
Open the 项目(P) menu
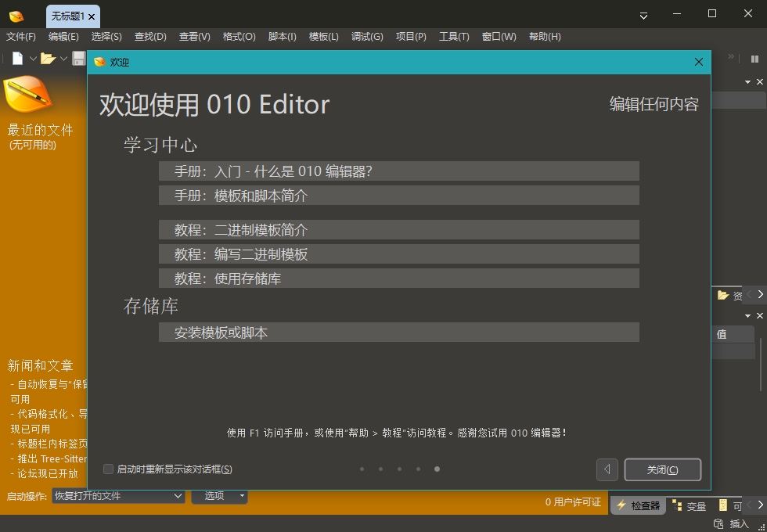point(411,37)
